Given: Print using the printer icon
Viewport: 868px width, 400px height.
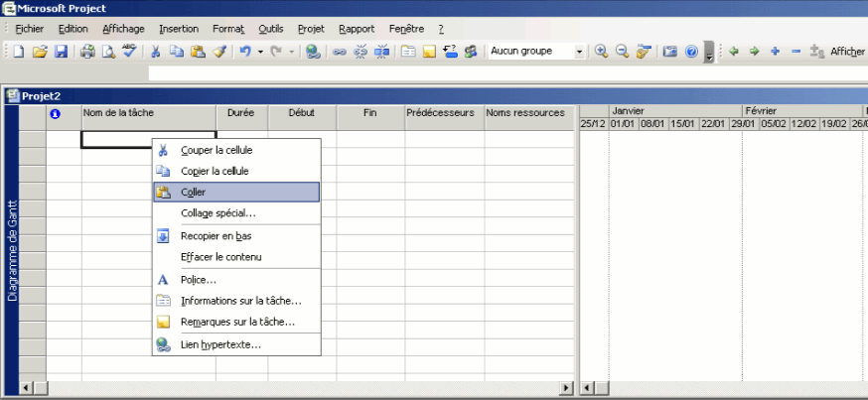Looking at the screenshot, I should point(87,52).
